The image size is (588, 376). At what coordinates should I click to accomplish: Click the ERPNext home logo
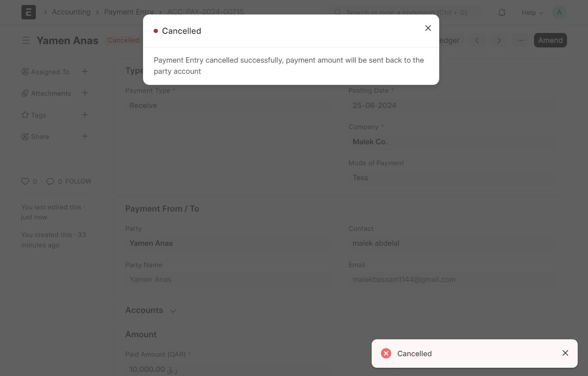(x=28, y=12)
